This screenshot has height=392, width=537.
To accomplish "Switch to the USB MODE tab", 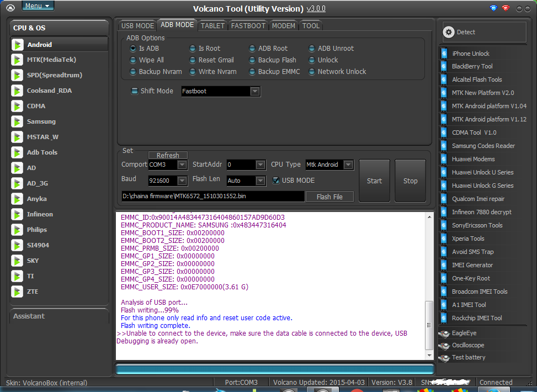I will pyautogui.click(x=137, y=26).
